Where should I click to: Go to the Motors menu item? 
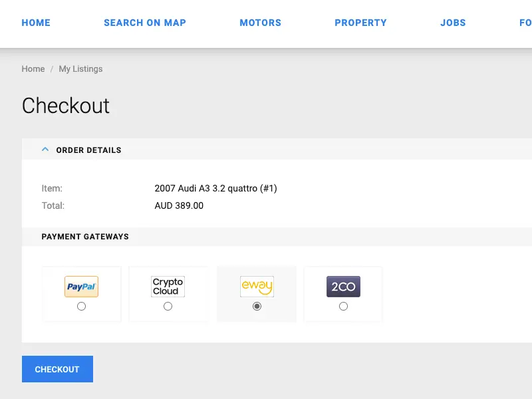point(261,23)
